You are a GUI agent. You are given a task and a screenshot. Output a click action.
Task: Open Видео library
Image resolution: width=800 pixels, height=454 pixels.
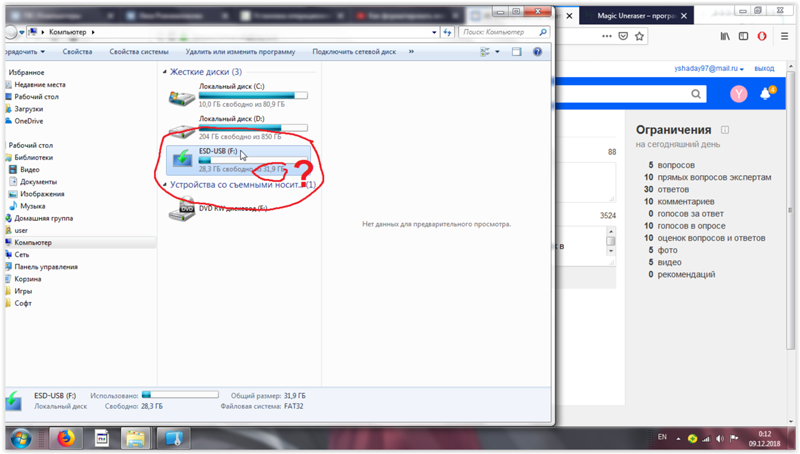pyautogui.click(x=30, y=169)
